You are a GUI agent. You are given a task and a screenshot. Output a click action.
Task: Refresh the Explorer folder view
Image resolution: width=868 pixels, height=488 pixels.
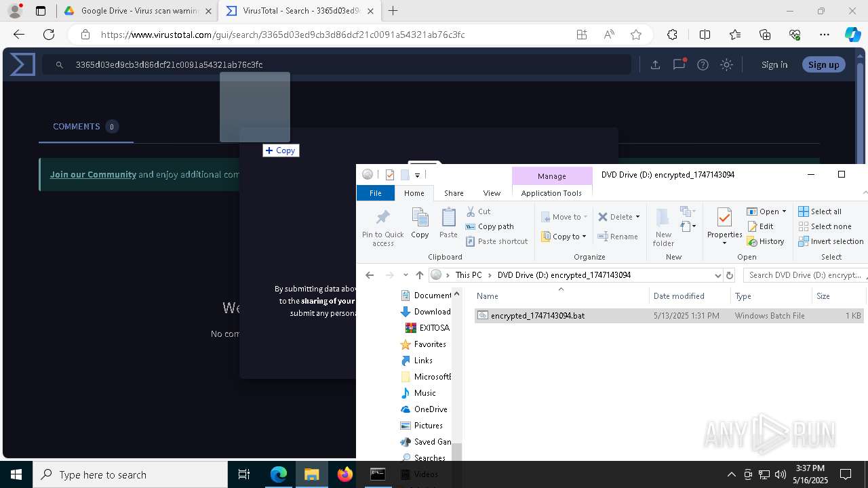(730, 275)
